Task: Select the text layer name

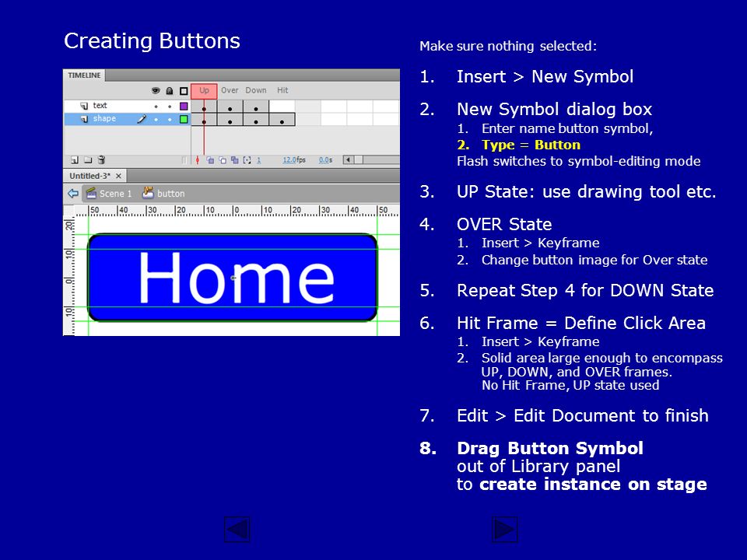Action: pyautogui.click(x=100, y=106)
